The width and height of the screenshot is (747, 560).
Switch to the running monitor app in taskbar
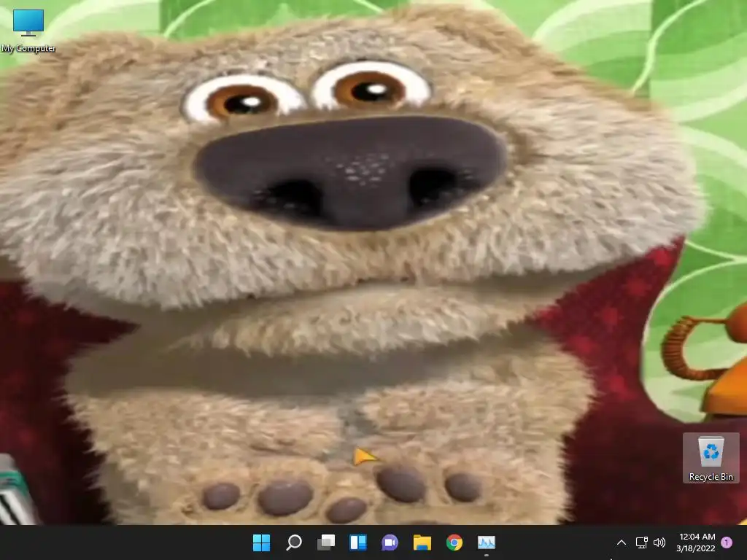click(x=487, y=542)
